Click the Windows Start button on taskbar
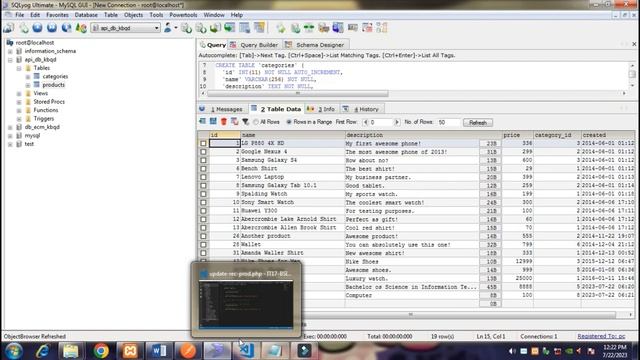The height and width of the screenshot is (360, 640). (13, 351)
